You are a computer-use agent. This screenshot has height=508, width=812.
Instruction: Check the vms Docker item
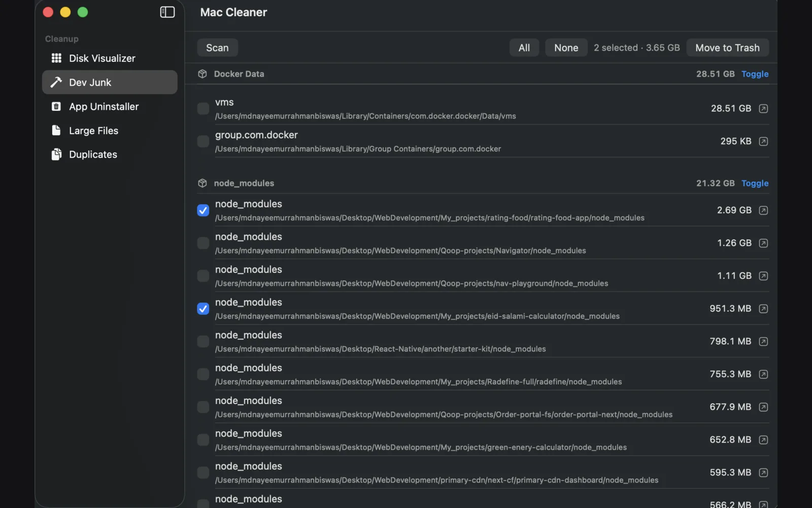click(203, 109)
